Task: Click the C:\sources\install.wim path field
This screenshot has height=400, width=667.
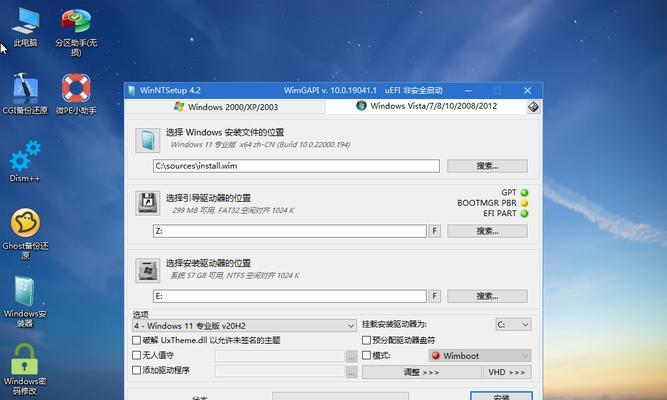Action: 296,166
